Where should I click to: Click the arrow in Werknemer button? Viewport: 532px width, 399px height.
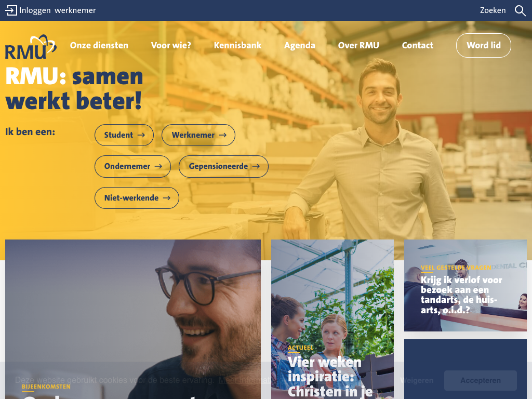pos(222,135)
